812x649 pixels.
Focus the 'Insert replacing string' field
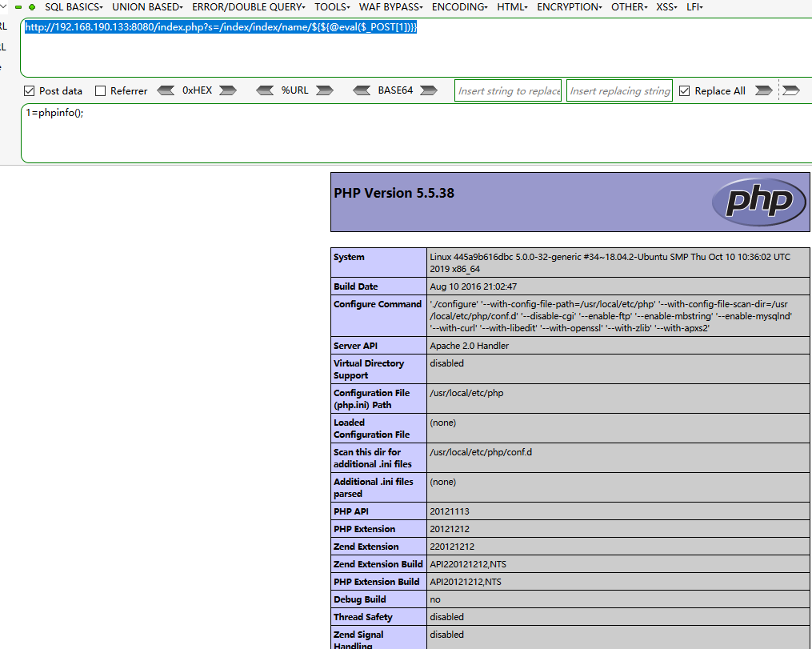[619, 90]
